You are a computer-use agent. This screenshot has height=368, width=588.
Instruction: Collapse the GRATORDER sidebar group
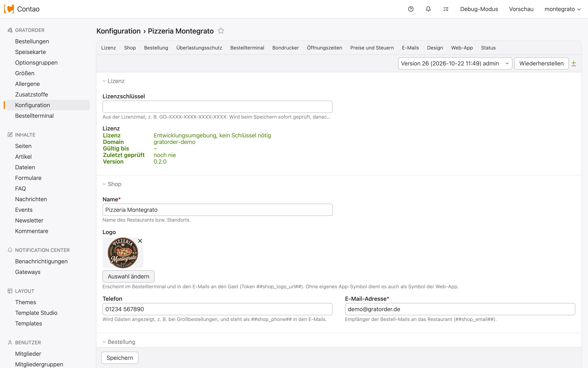[30, 30]
